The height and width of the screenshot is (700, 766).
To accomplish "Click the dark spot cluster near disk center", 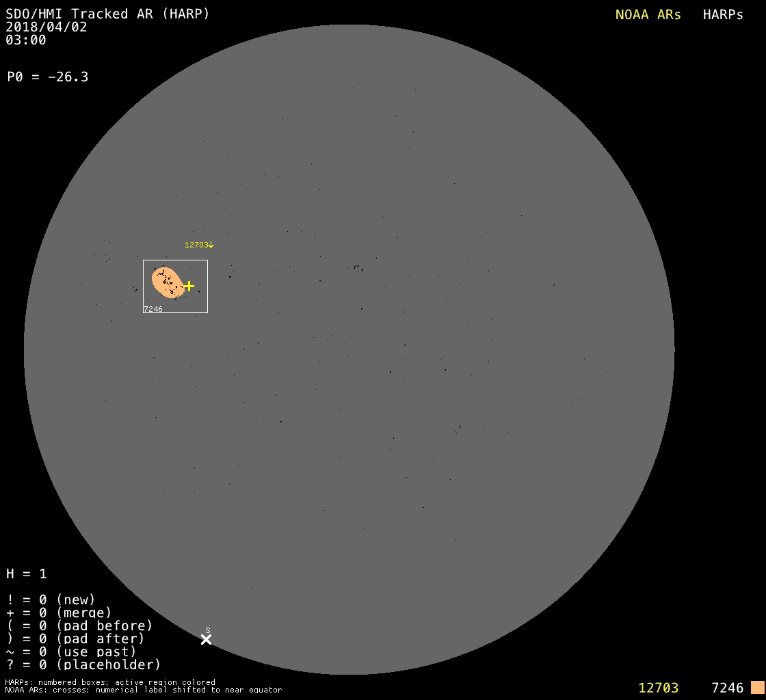I will (x=358, y=267).
